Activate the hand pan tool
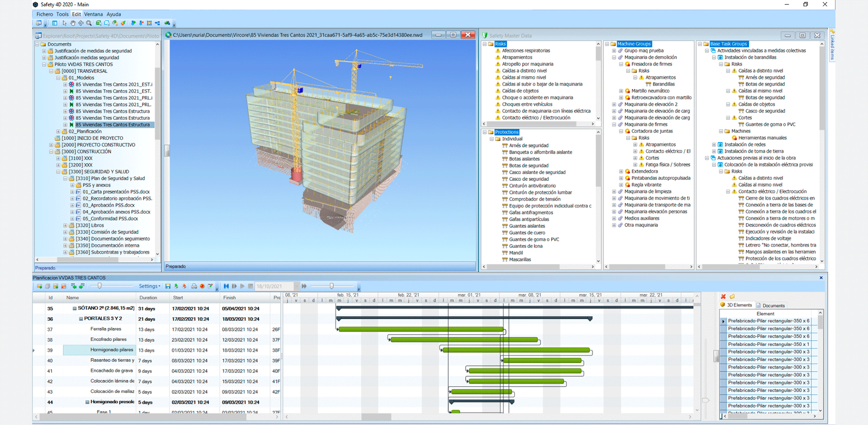The height and width of the screenshot is (425, 868). 73,23
